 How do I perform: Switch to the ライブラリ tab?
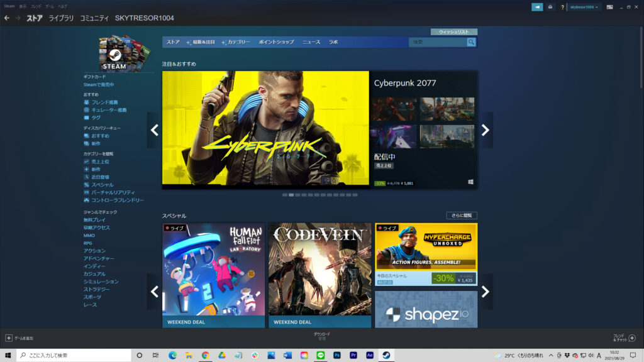click(x=61, y=18)
